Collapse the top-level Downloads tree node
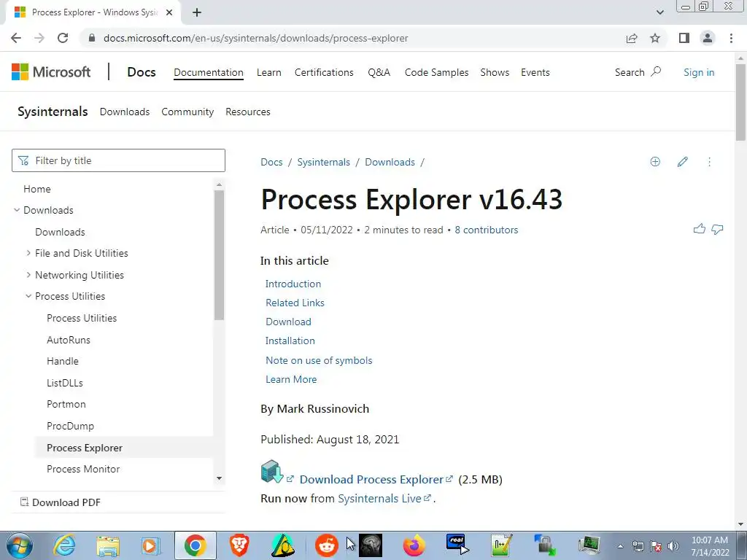The height and width of the screenshot is (560, 747). [17, 210]
